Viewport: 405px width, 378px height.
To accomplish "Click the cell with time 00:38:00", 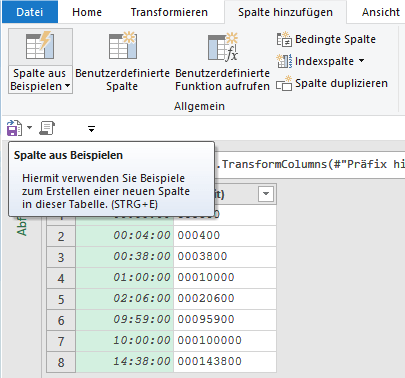I will point(125,256).
